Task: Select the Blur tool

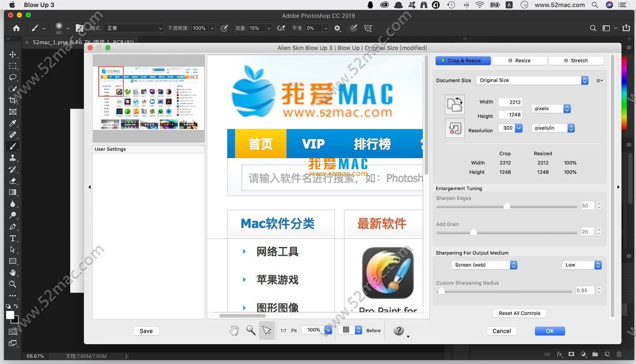Action: (13, 204)
